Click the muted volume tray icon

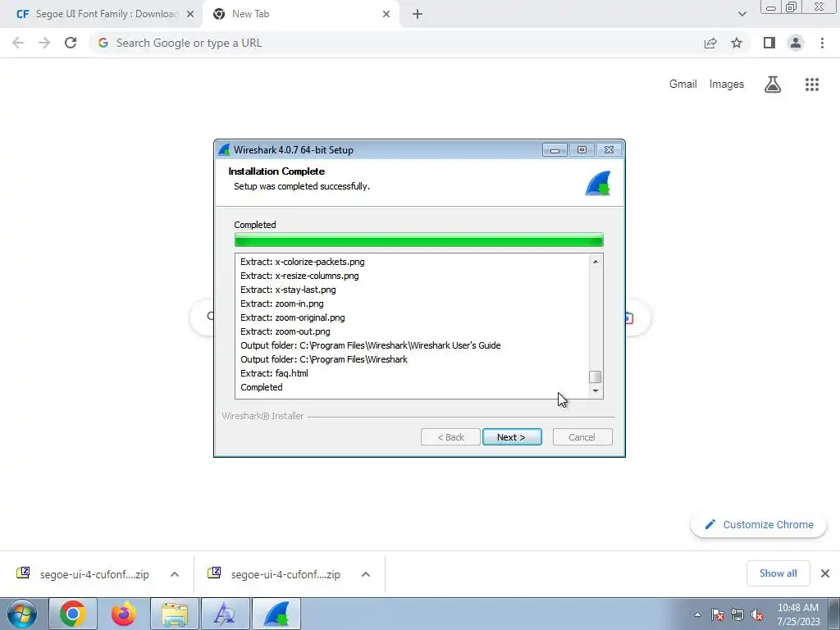pyautogui.click(x=757, y=614)
